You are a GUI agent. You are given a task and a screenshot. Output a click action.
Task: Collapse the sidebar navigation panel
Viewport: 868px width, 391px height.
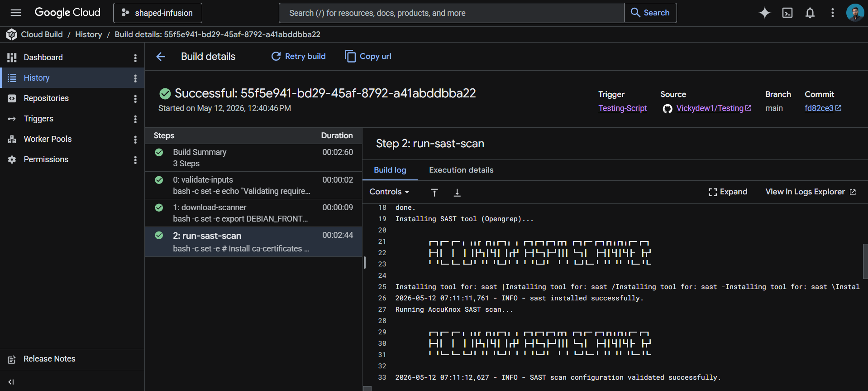click(x=11, y=382)
